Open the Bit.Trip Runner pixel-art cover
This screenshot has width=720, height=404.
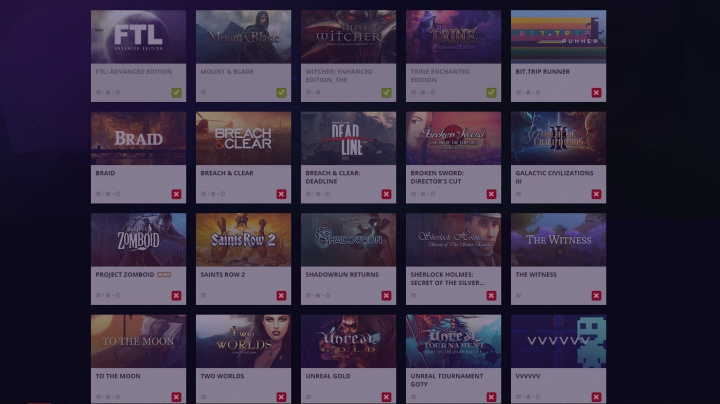pyautogui.click(x=558, y=37)
